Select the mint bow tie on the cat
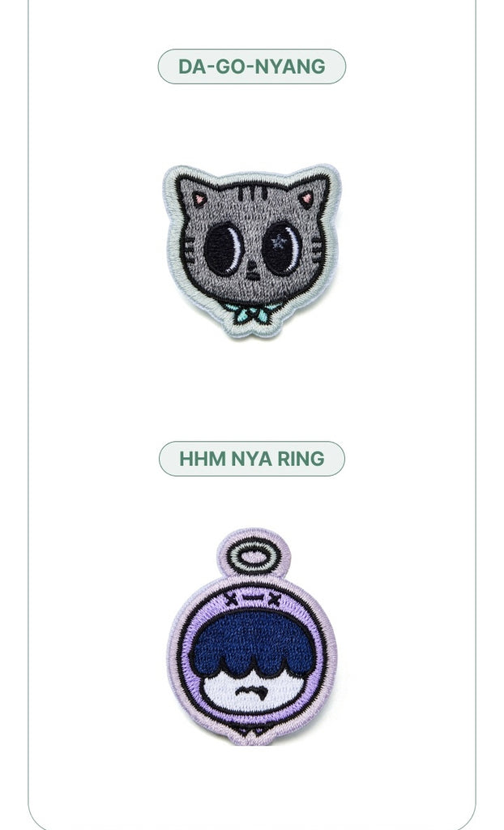Viewport: 504px width, 830px height. (252, 313)
